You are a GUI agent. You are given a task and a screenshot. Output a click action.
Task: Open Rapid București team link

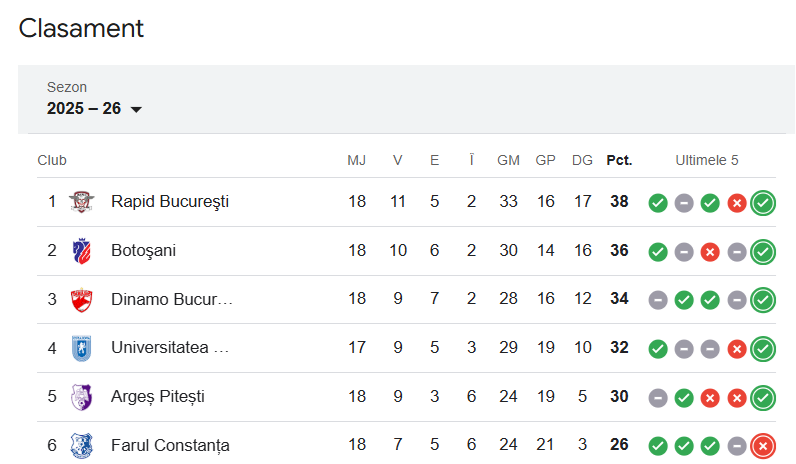click(x=170, y=202)
